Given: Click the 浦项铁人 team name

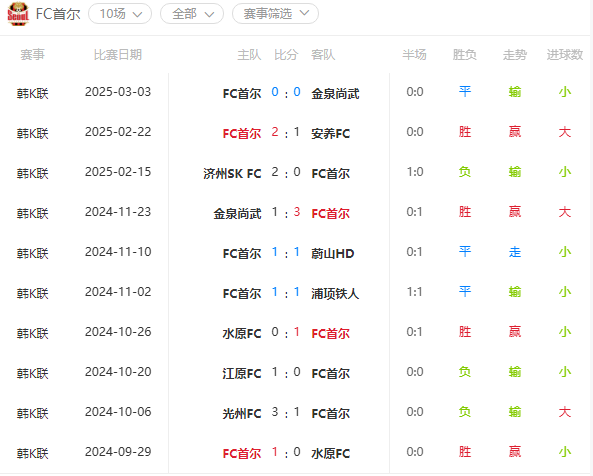Looking at the screenshot, I should [x=335, y=293].
